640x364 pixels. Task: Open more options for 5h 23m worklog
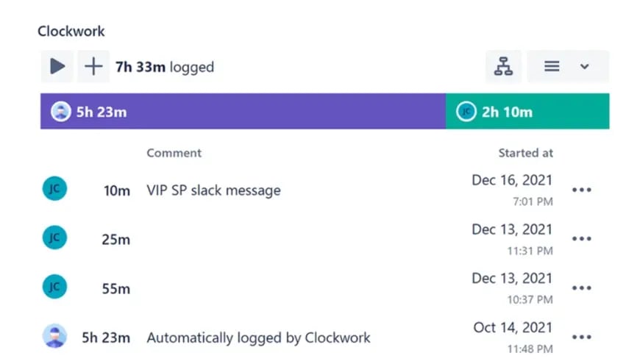(582, 337)
